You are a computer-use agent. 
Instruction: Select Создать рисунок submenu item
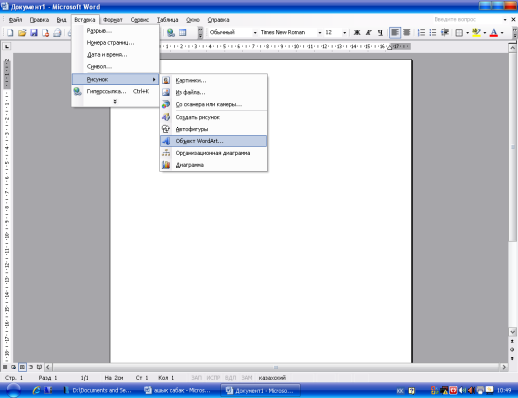pyautogui.click(x=214, y=117)
